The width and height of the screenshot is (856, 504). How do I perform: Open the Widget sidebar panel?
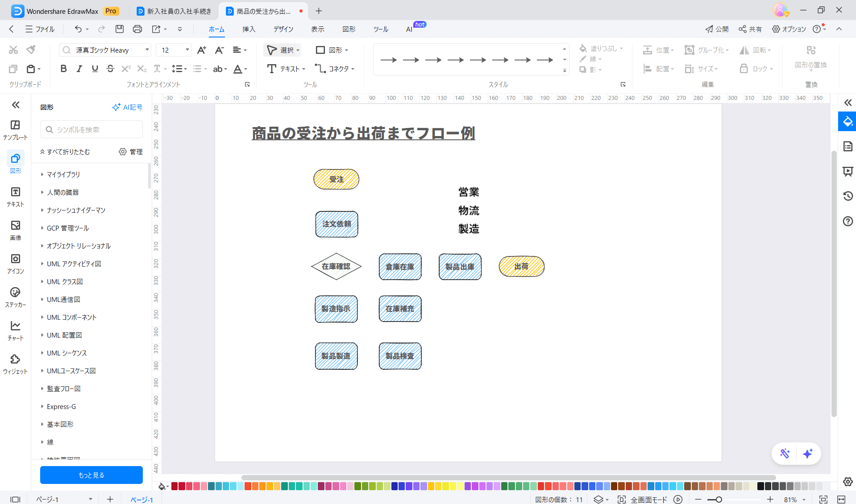coord(15,364)
